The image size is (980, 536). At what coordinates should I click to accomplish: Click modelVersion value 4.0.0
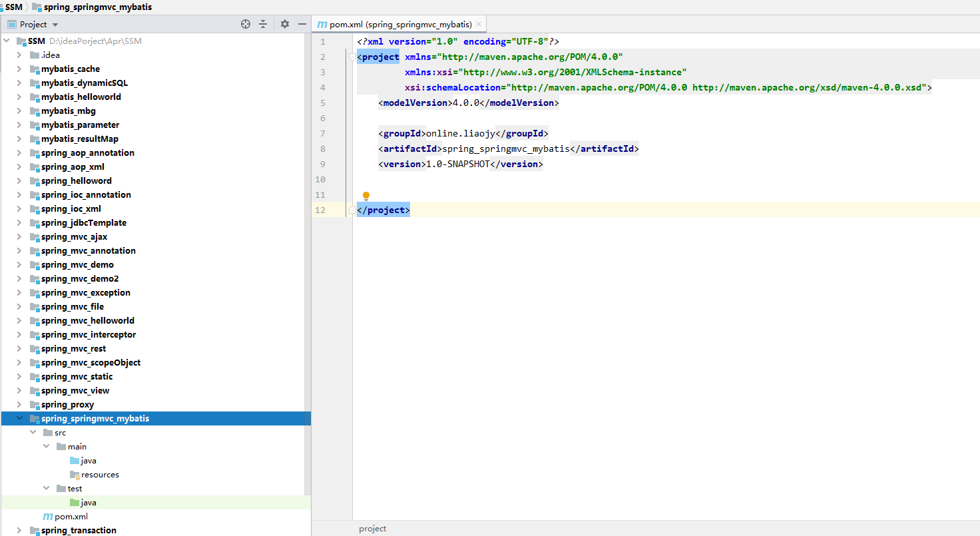tap(466, 103)
